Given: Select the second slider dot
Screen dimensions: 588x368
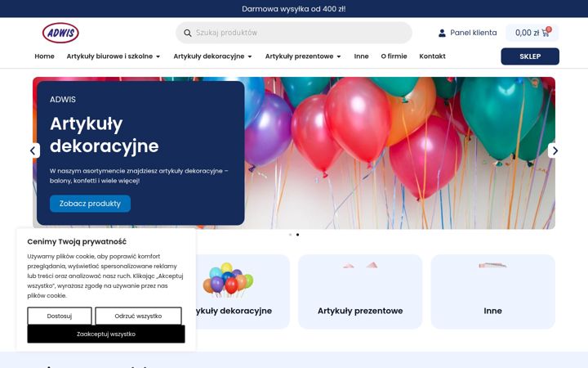Looking at the screenshot, I should (x=298, y=235).
